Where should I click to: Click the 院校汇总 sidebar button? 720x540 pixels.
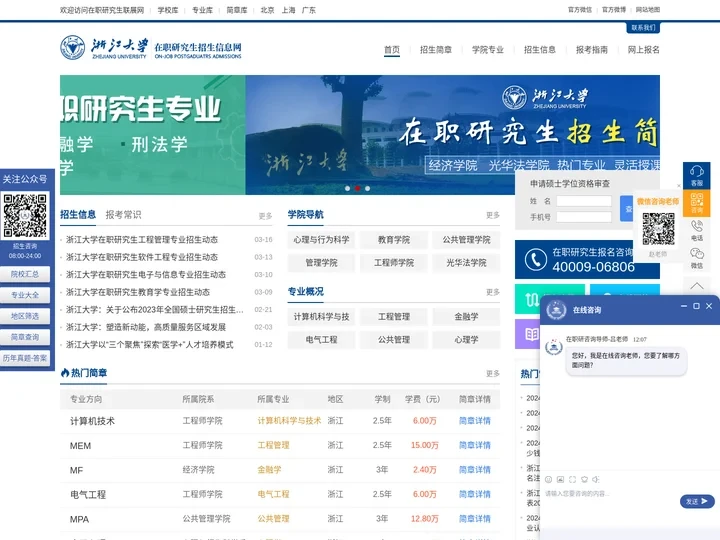pyautogui.click(x=25, y=274)
